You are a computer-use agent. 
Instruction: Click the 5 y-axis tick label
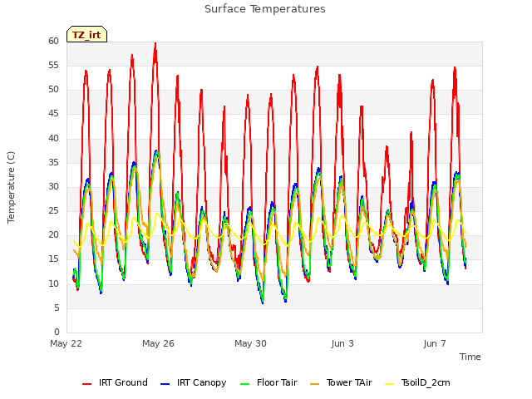(57, 308)
